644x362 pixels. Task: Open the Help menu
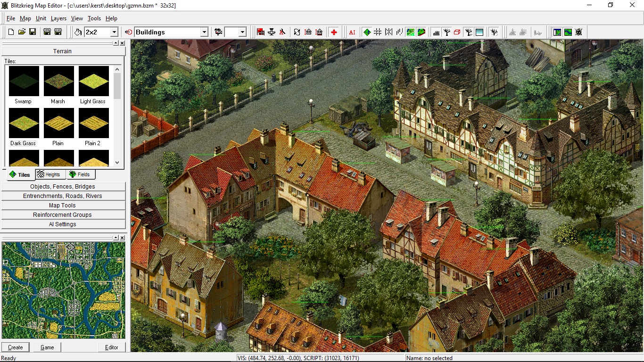point(111,18)
